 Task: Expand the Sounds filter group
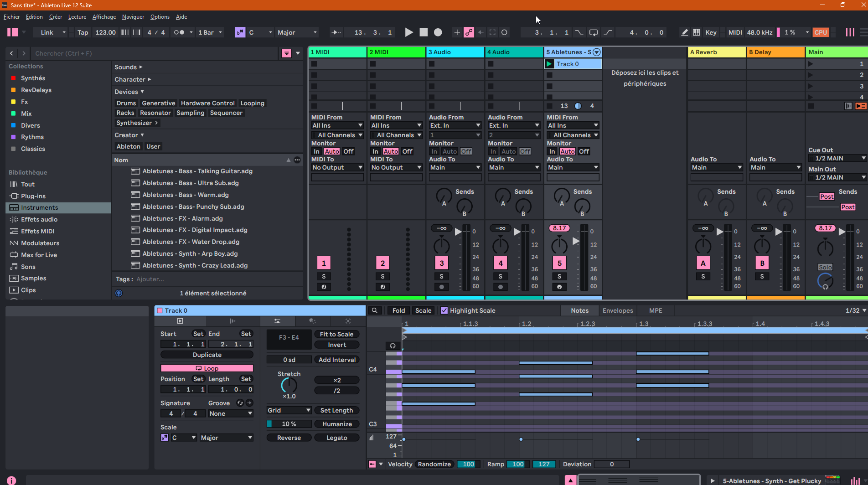129,67
